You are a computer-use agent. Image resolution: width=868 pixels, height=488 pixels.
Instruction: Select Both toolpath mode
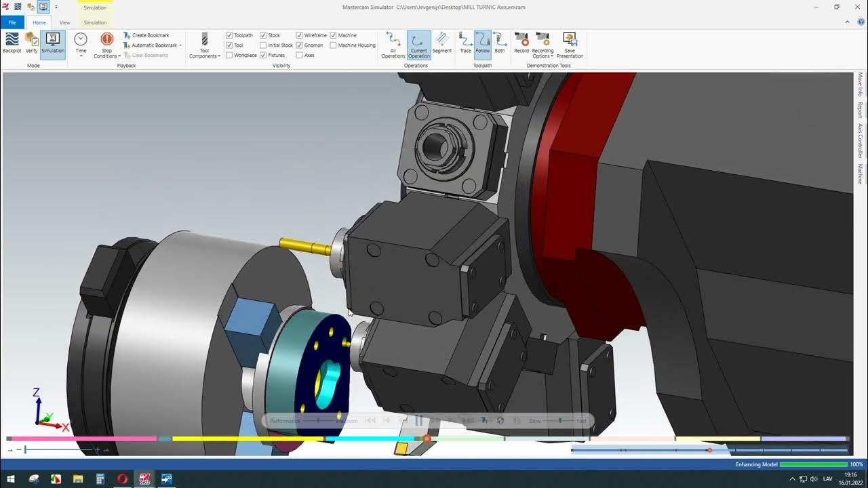coord(500,42)
